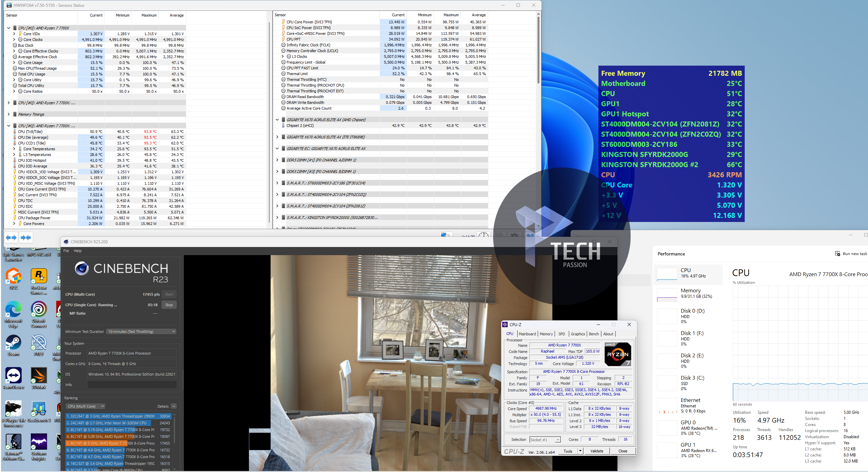Click the Run new task icon
Screen dimensions: 868x472
pos(838,254)
